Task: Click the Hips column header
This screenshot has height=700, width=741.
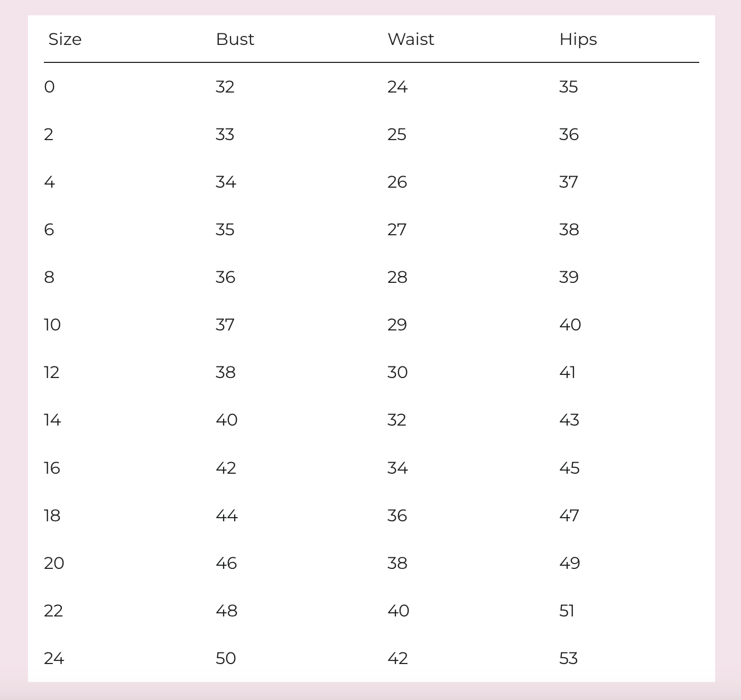Action: click(578, 40)
